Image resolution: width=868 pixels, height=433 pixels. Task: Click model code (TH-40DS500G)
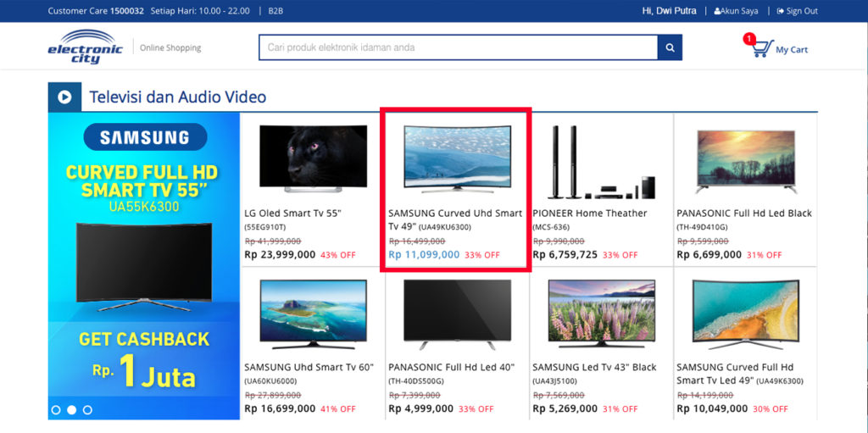point(416,381)
